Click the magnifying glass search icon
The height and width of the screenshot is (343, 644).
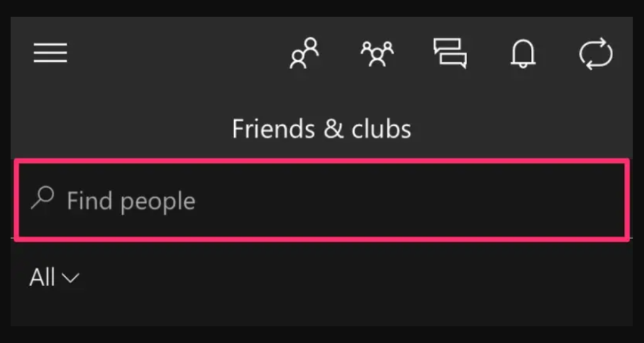pos(42,198)
